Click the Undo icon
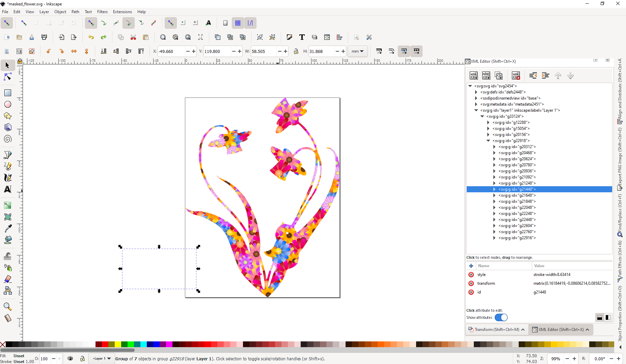Screen dimensions: 626x364 point(91,37)
